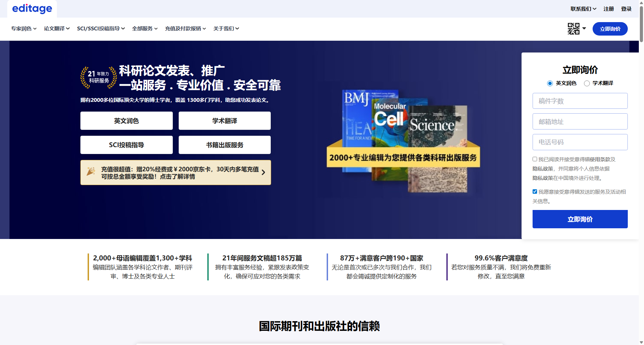This screenshot has height=345, width=644.
Task: Tick the terms and privacy policy checkbox
Action: (x=535, y=159)
